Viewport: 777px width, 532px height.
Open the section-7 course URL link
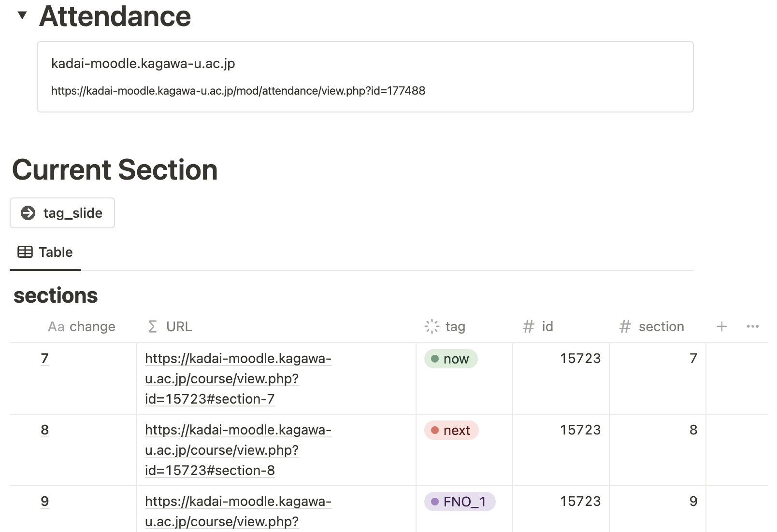coord(238,378)
